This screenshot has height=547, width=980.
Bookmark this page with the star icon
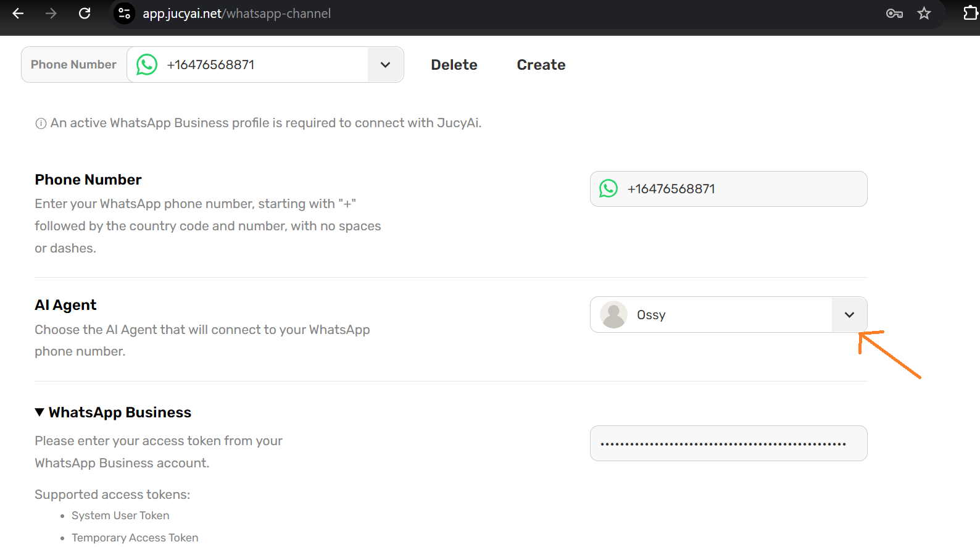[x=924, y=13]
